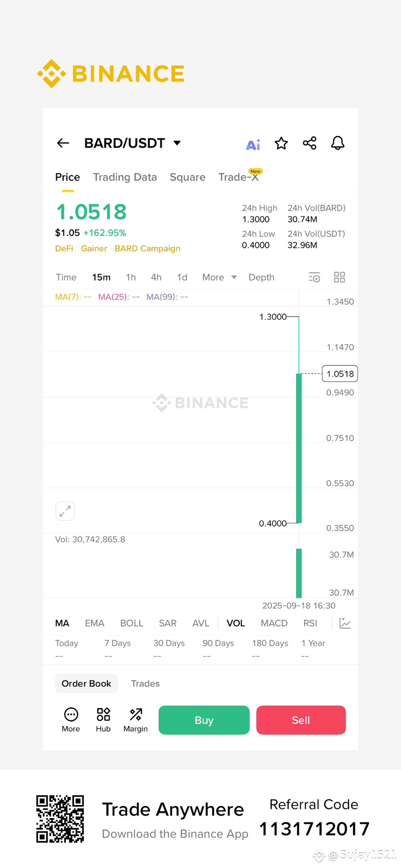401x868 pixels.
Task: Switch to the Trading Data tab
Action: point(125,177)
